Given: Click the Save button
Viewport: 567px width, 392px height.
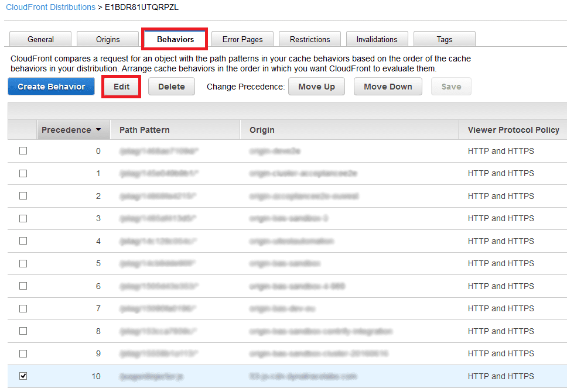Looking at the screenshot, I should point(451,87).
